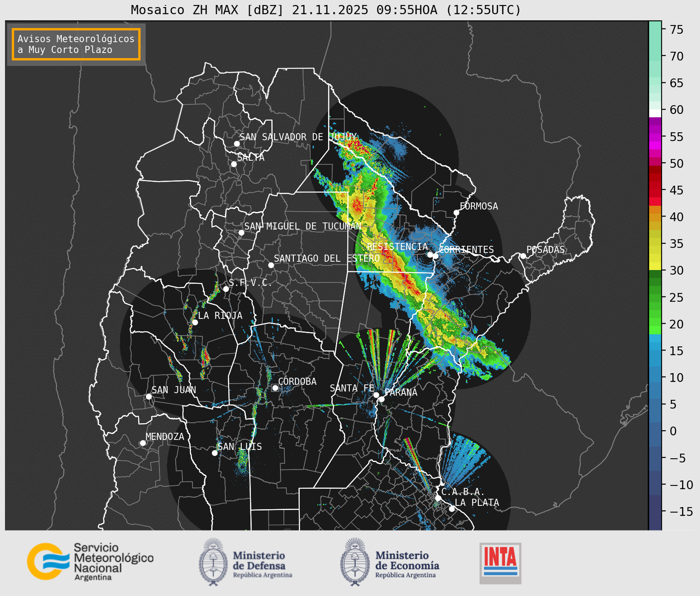Click the colorbar value label 0

(673, 431)
